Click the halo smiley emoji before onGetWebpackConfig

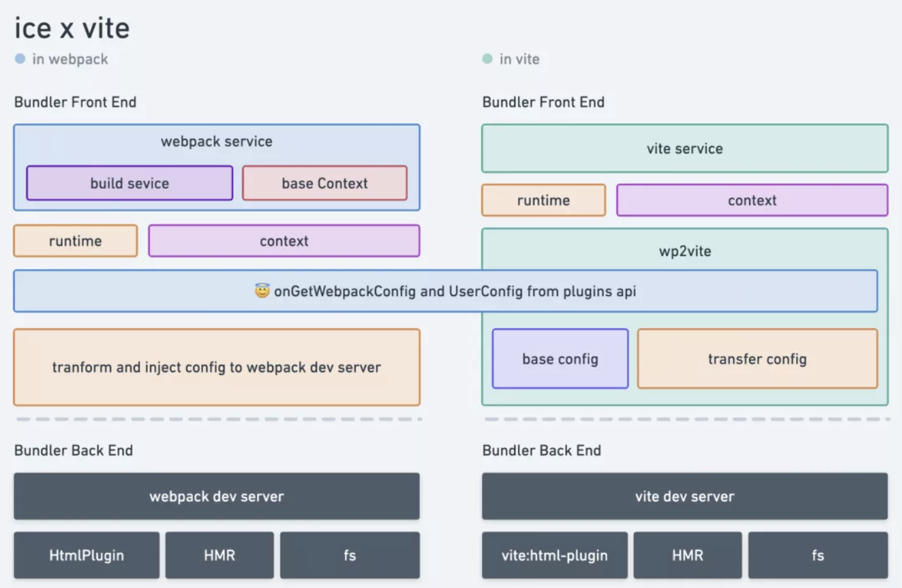coord(262,291)
